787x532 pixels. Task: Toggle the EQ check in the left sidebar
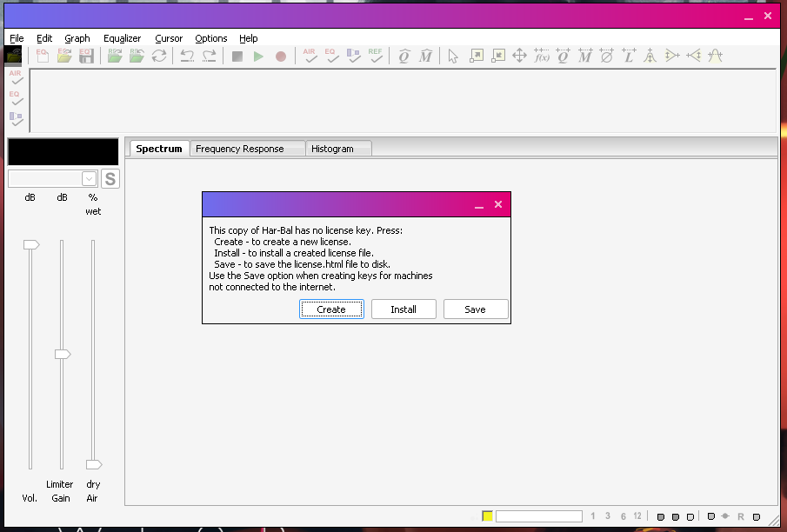16,98
